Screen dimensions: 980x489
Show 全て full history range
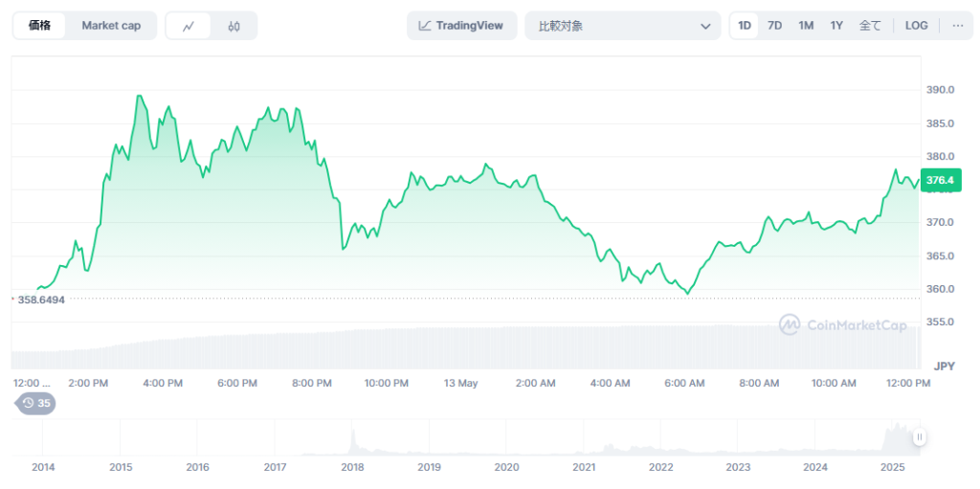pyautogui.click(x=869, y=26)
